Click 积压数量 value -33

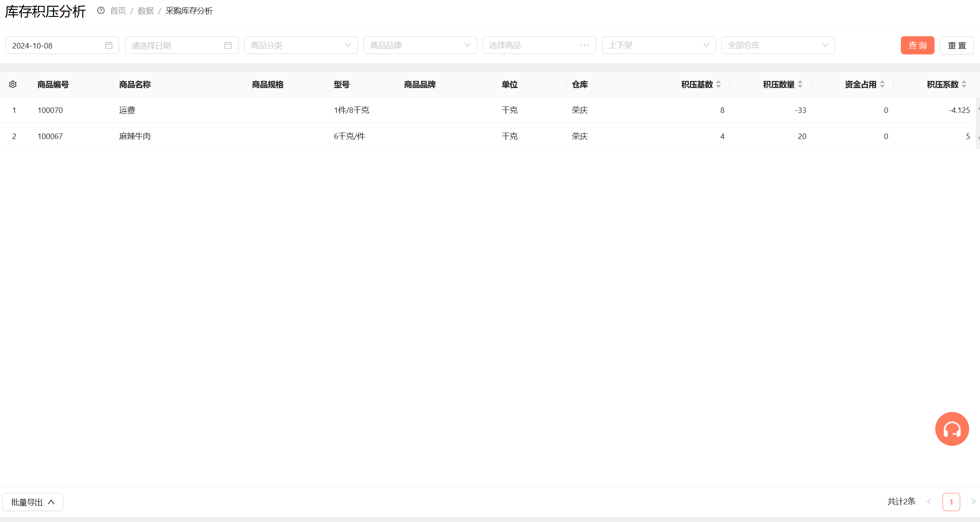pos(801,110)
